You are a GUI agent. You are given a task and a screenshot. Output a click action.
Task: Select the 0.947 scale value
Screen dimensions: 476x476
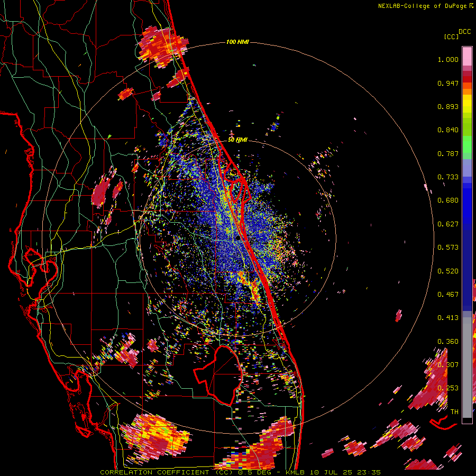tap(448, 83)
